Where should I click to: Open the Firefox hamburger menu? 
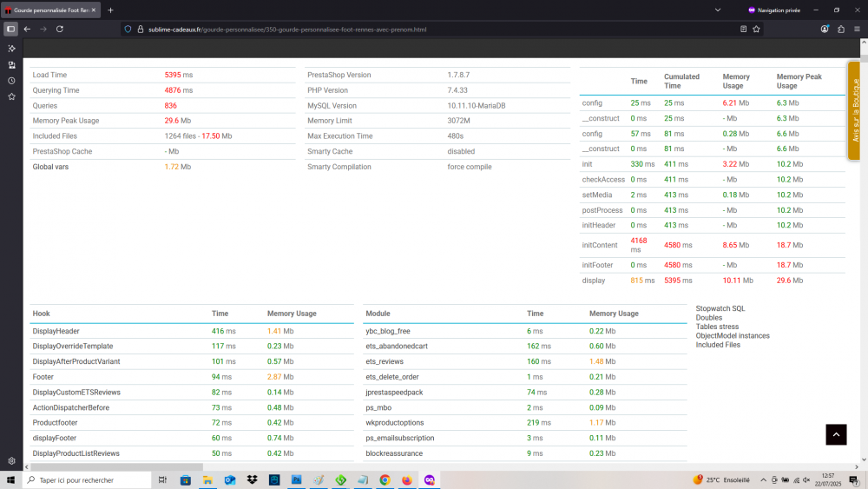(x=857, y=29)
